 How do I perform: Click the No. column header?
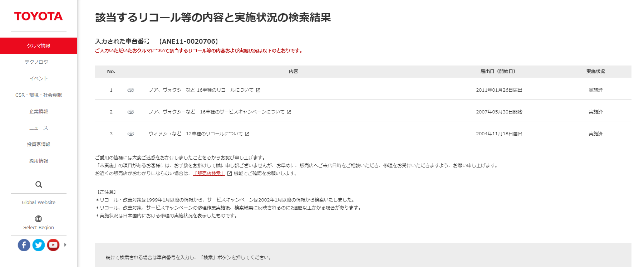point(111,72)
